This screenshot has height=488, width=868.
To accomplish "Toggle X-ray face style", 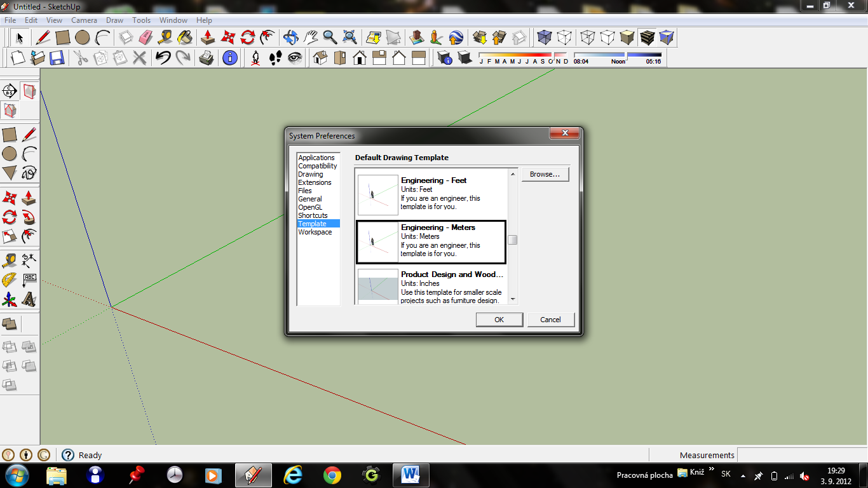I will 545,37.
